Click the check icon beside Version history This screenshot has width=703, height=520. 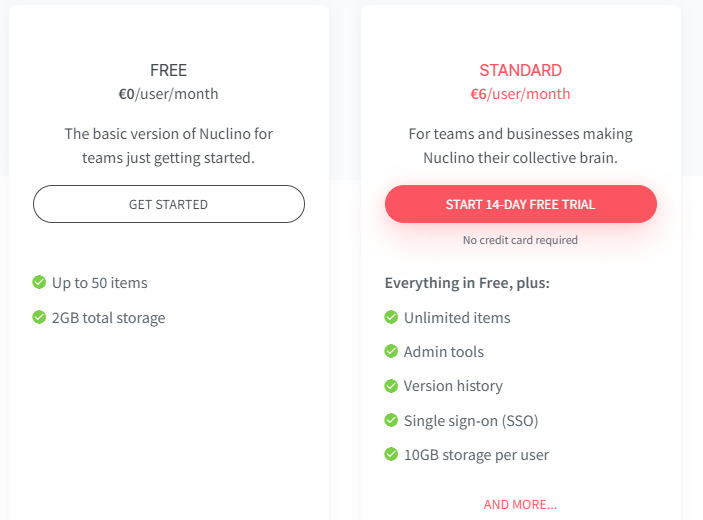[391, 386]
